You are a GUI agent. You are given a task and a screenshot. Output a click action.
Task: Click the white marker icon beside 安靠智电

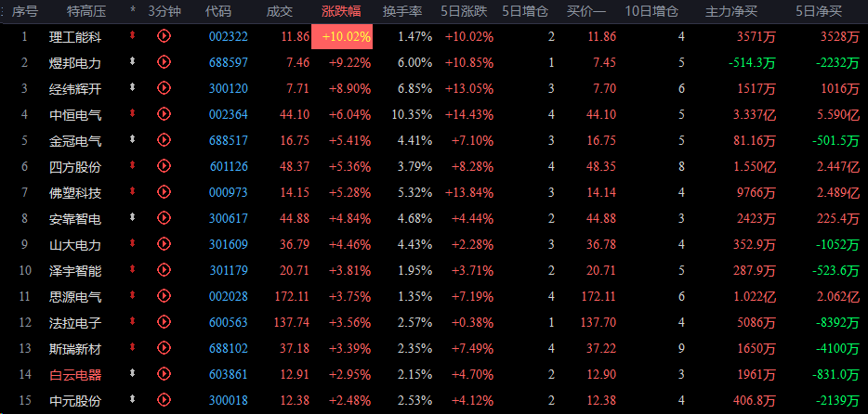point(132,218)
